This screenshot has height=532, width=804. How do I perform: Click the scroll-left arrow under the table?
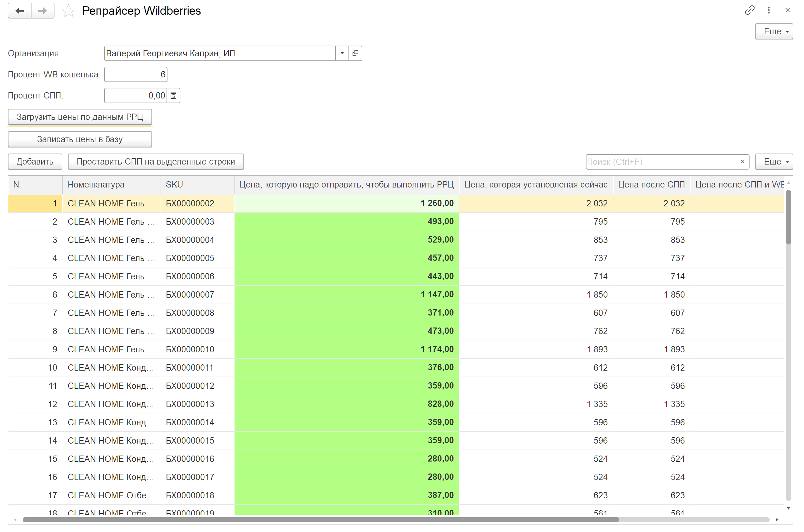tap(15, 520)
